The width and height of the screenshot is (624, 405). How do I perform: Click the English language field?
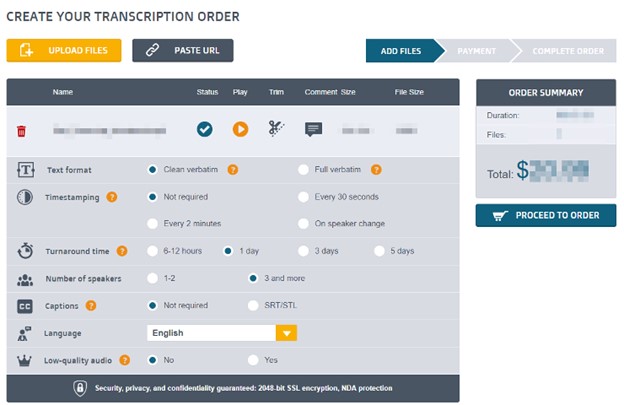(212, 333)
